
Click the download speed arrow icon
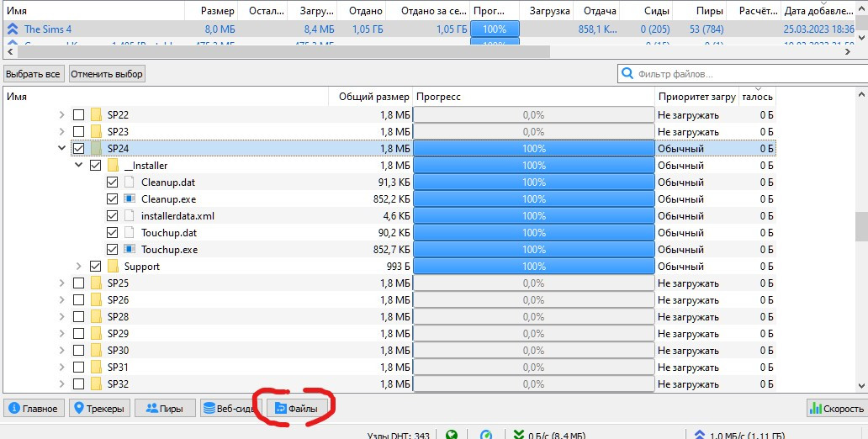518,435
